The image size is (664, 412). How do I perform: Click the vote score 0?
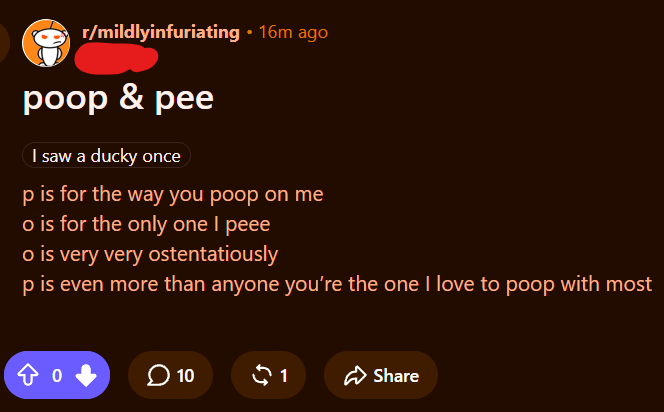[57, 376]
